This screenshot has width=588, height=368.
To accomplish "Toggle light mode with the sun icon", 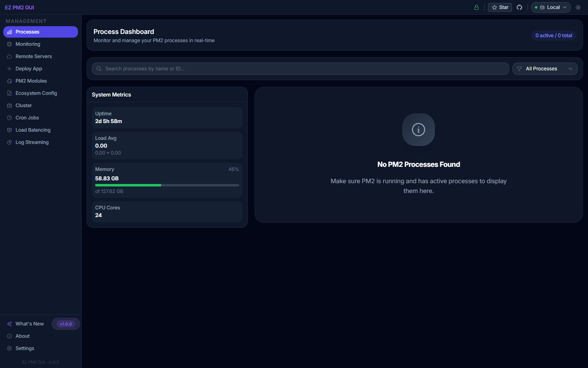I will (x=578, y=7).
